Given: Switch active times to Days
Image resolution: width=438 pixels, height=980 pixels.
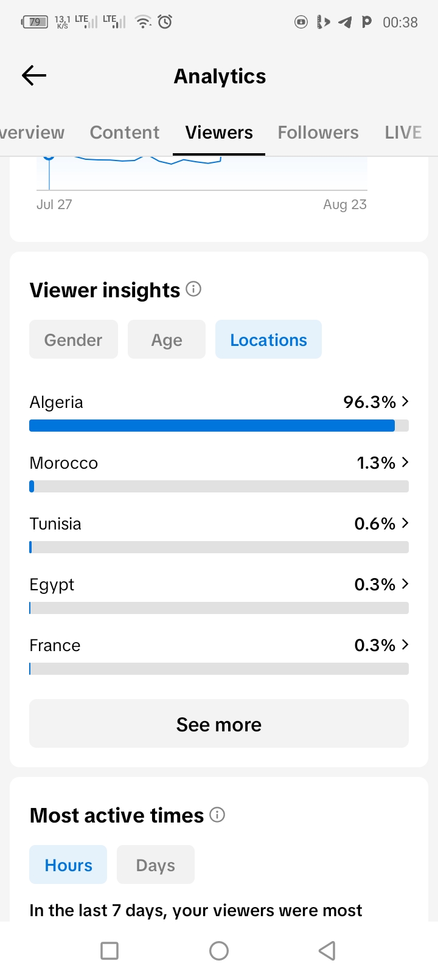Looking at the screenshot, I should [x=156, y=864].
